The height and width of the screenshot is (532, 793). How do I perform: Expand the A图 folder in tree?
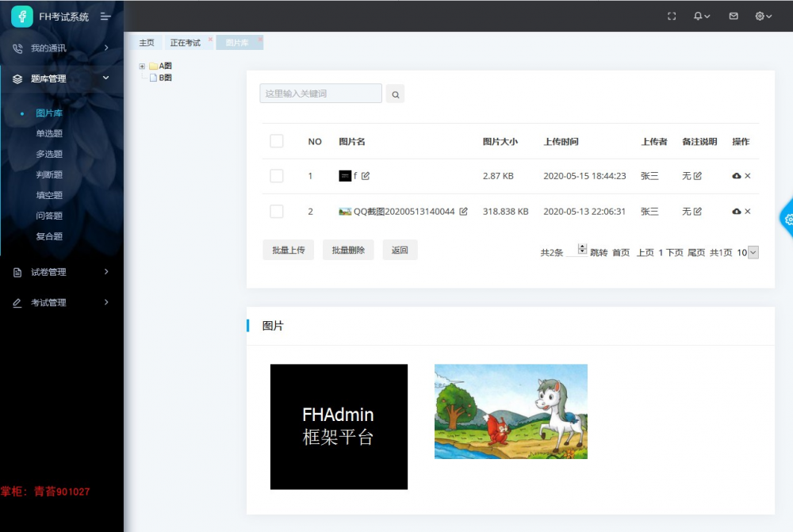[143, 66]
